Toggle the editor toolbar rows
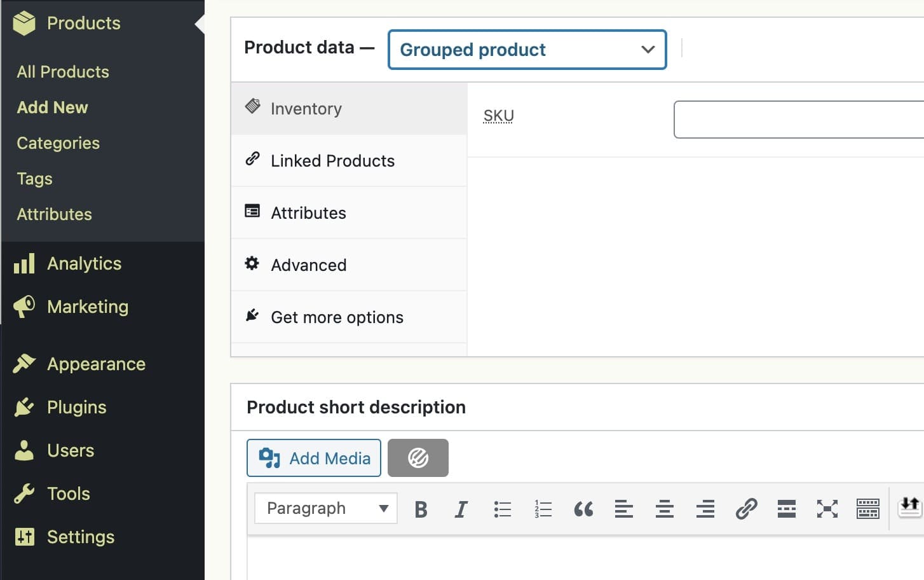This screenshot has height=580, width=924. coord(868,509)
